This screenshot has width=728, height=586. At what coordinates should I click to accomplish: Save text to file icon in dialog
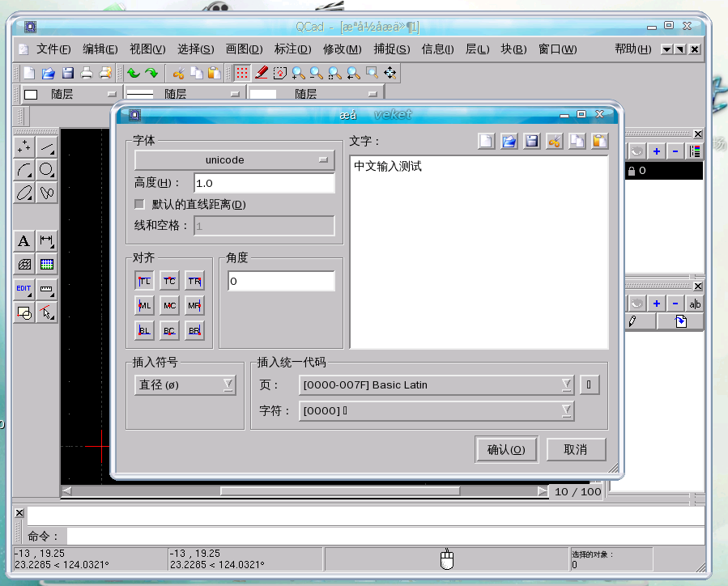(531, 141)
